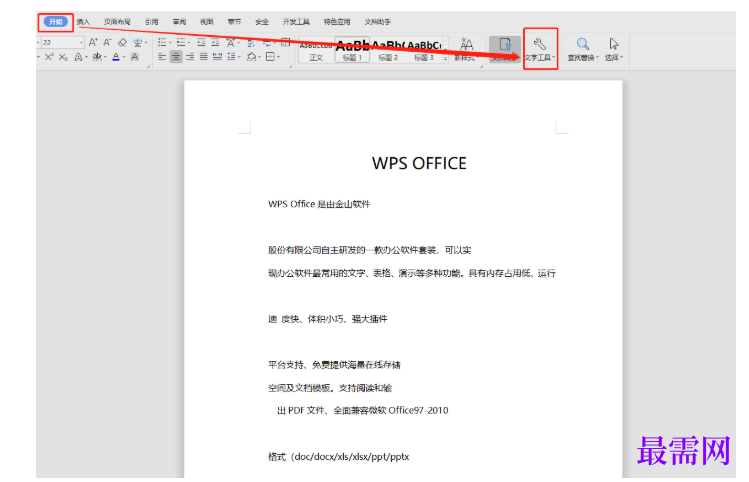Apply the 标题 2 heading style
749x482 pixels.
(388, 50)
